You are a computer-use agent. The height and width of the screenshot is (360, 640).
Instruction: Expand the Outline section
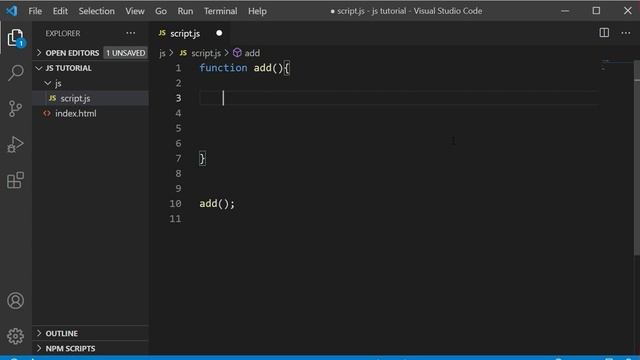(39, 333)
